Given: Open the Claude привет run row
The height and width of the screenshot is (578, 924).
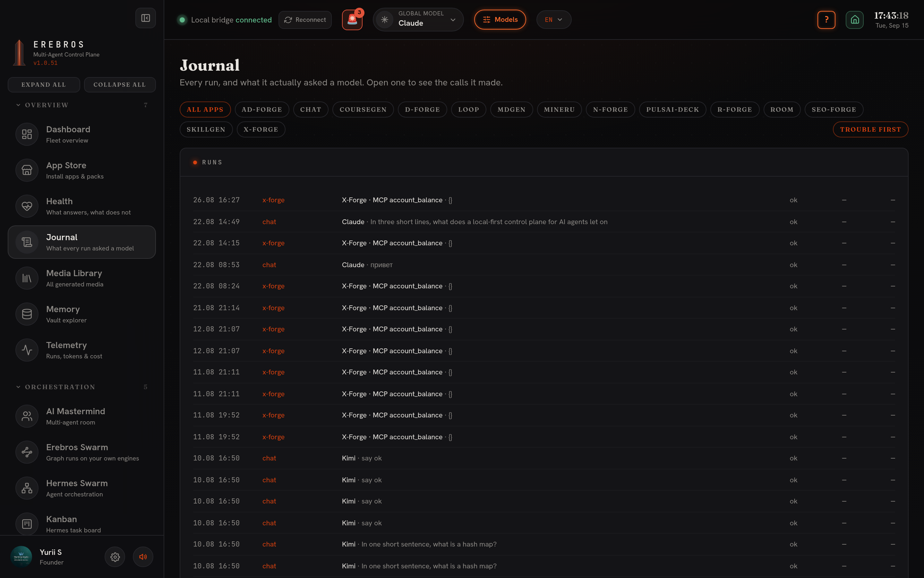Looking at the screenshot, I should (x=544, y=265).
